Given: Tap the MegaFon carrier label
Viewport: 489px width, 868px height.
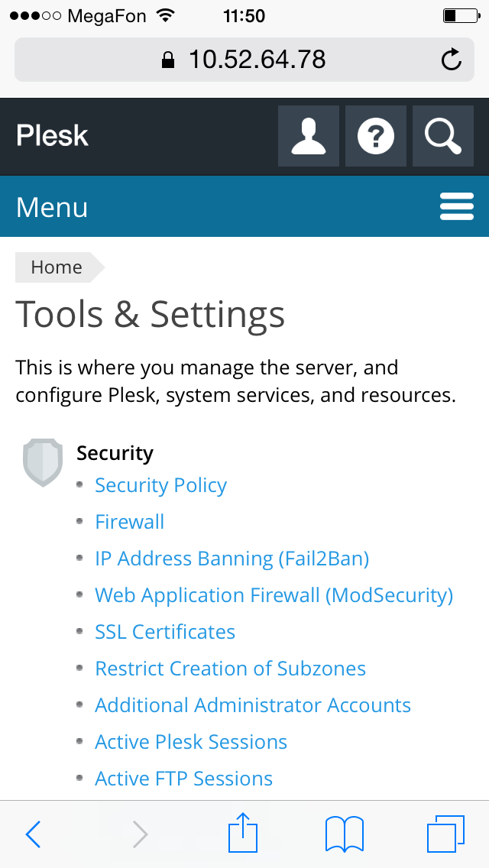Looking at the screenshot, I should click(108, 16).
